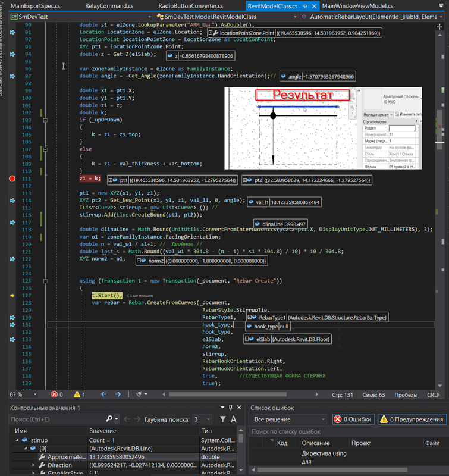Pin the Контрольные значения 1 panel
449x476 pixels.
pyautogui.click(x=231, y=408)
